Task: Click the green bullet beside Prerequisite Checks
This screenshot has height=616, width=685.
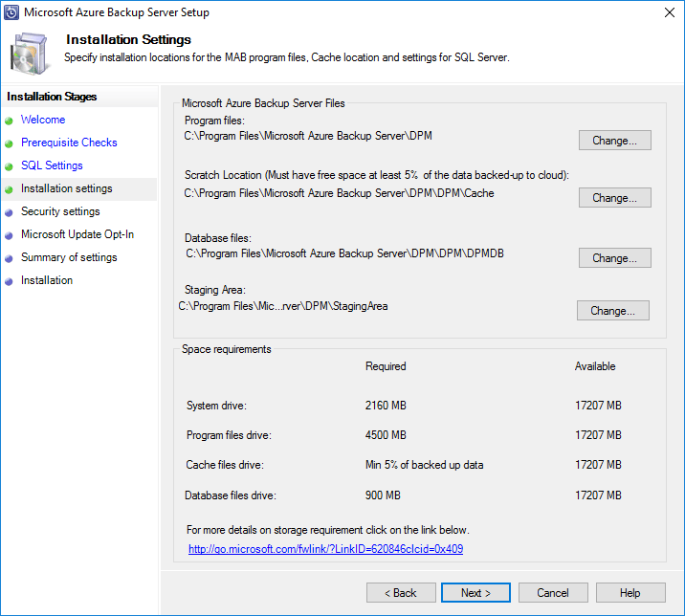Action: [x=9, y=143]
